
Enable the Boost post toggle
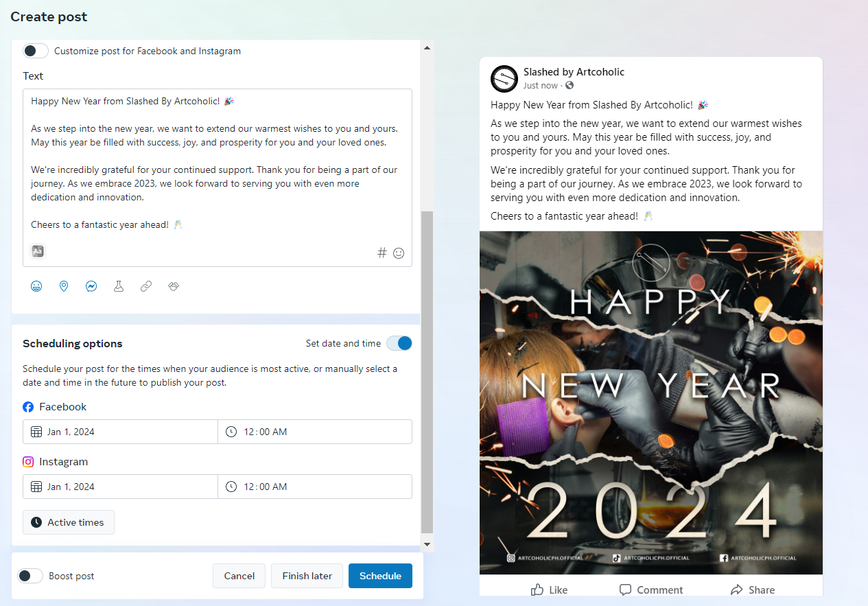30,576
